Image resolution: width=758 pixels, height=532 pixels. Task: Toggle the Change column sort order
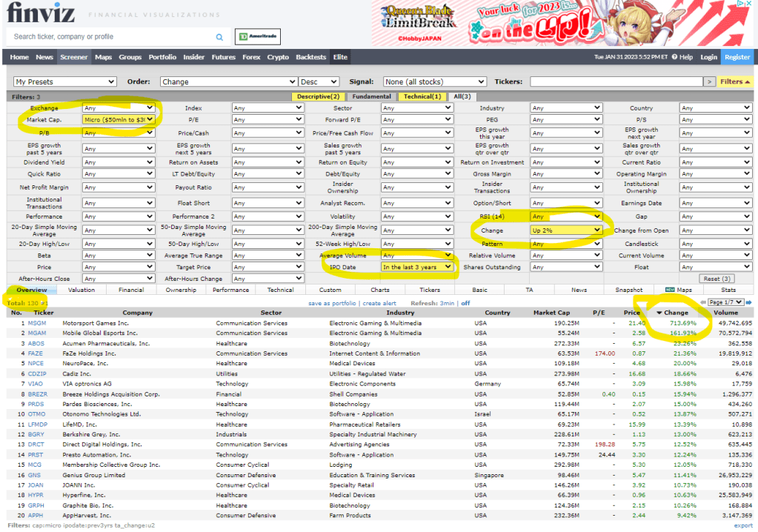[674, 313]
